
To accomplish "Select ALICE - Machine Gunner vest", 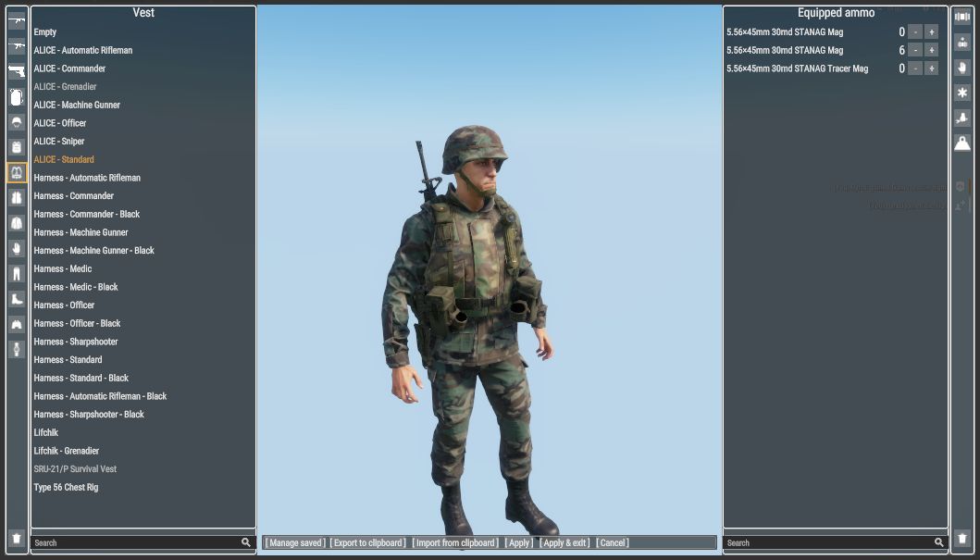I will click(x=77, y=105).
